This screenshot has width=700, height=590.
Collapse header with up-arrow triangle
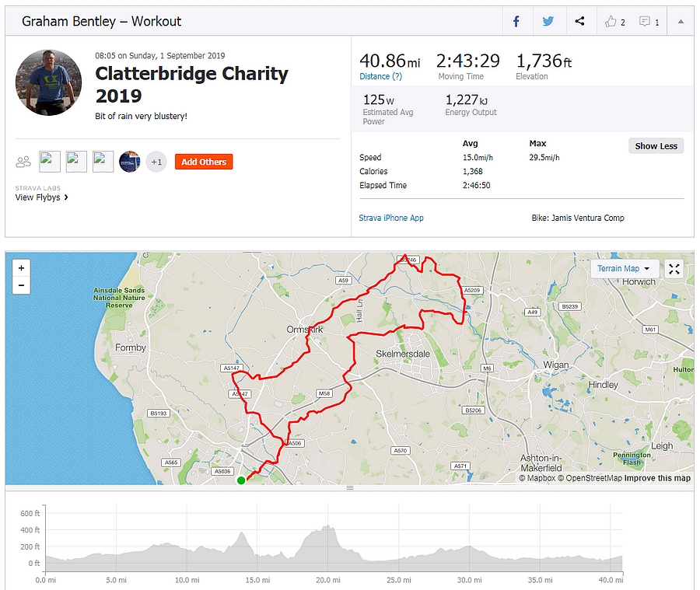681,21
